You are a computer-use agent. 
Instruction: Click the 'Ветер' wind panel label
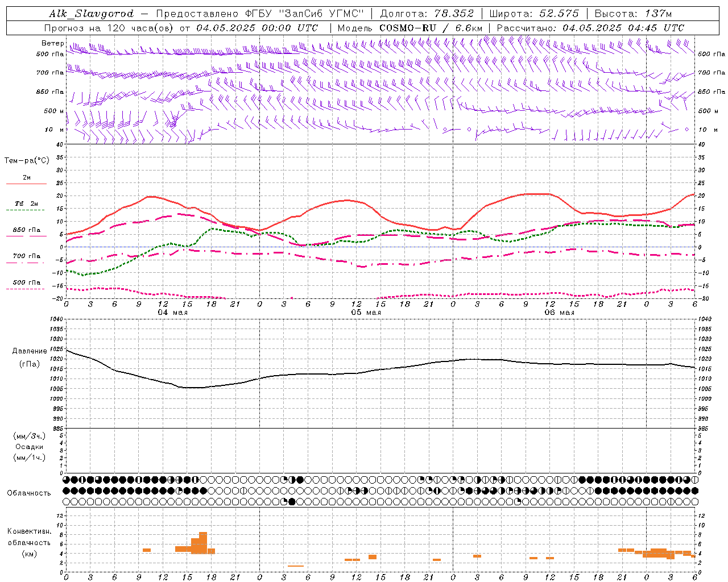tap(52, 43)
